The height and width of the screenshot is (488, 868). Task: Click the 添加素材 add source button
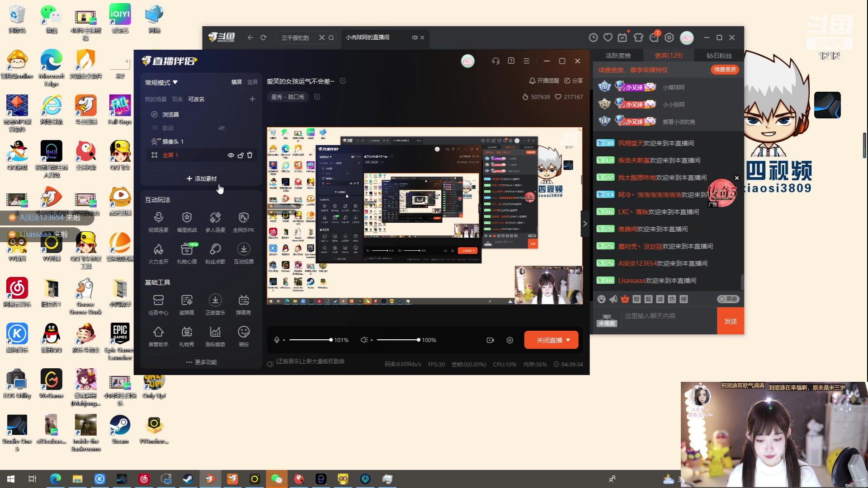point(201,179)
